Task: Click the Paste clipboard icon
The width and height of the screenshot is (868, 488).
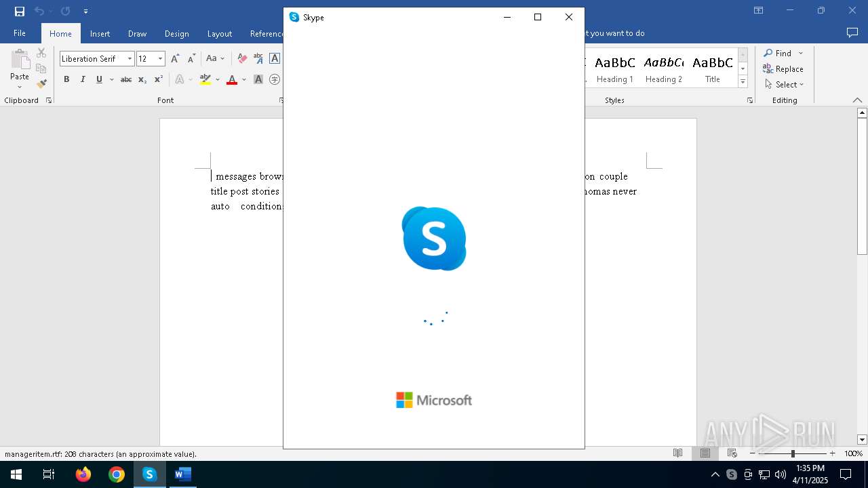Action: pyautogui.click(x=20, y=60)
